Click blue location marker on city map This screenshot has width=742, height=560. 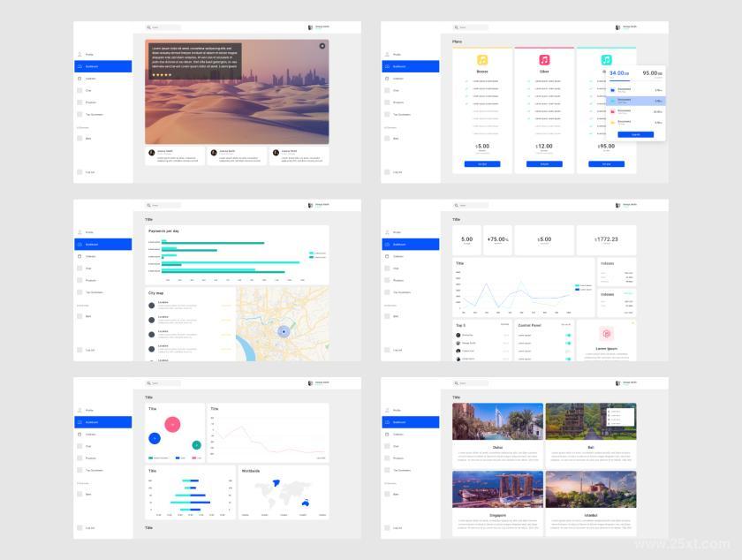pos(284,332)
